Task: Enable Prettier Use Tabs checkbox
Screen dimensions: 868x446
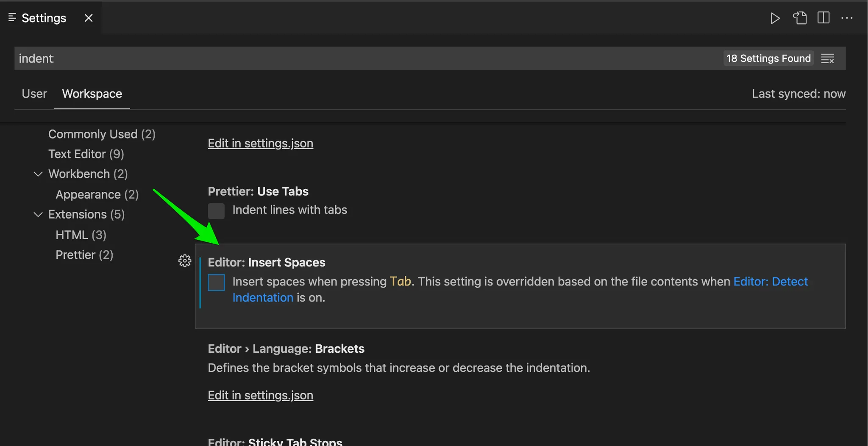Action: click(216, 211)
